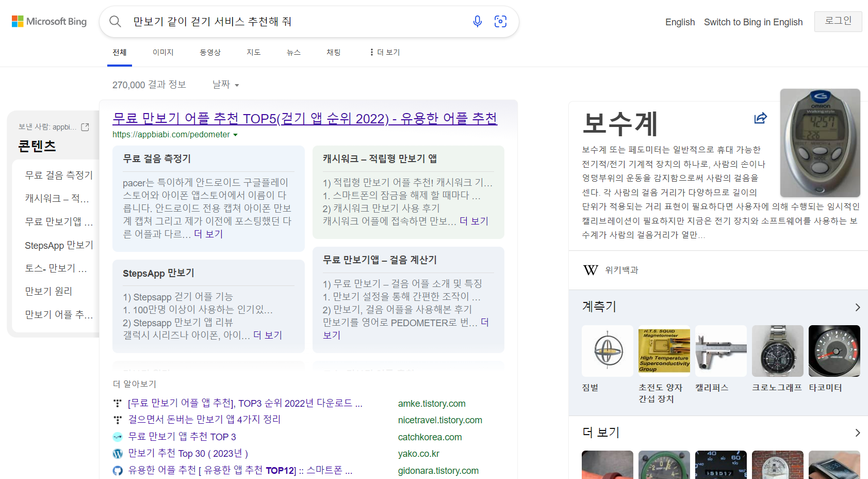Switch to the 이미지 tab

(163, 52)
